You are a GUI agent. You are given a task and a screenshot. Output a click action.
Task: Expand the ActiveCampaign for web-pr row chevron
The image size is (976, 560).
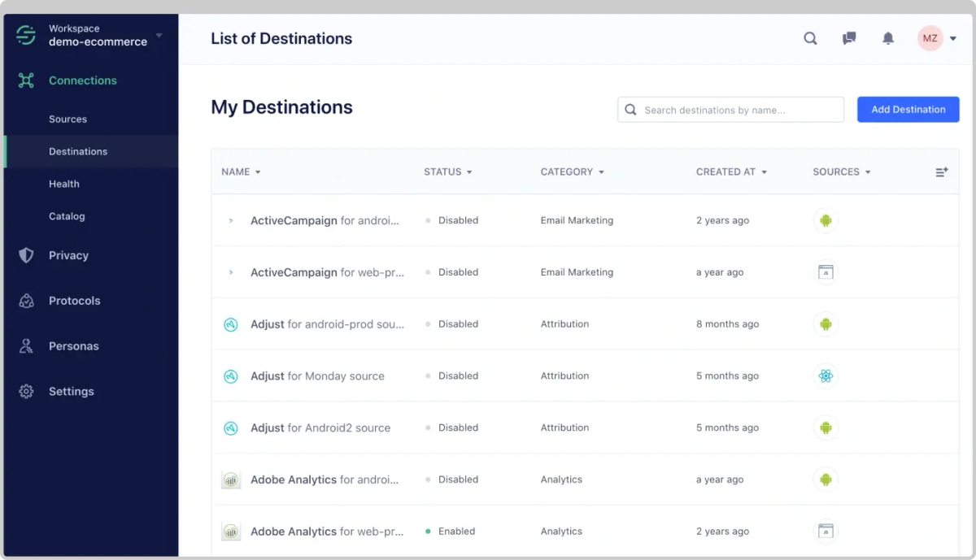point(231,272)
